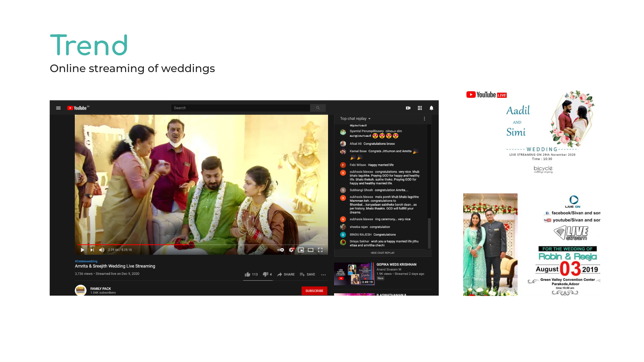Click into the YouTube search field
Screen dimensions: 644x362
point(240,108)
